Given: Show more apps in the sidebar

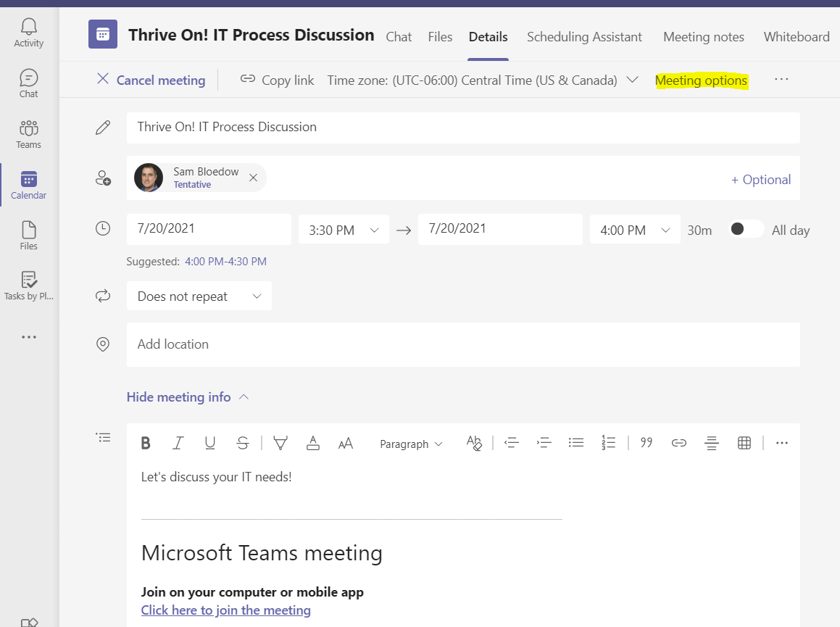Looking at the screenshot, I should click(x=29, y=337).
